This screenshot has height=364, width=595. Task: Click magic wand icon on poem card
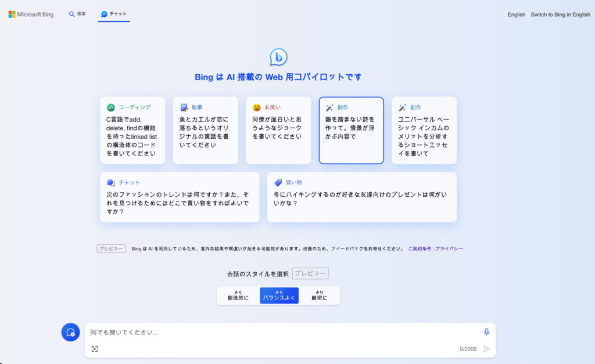point(329,107)
